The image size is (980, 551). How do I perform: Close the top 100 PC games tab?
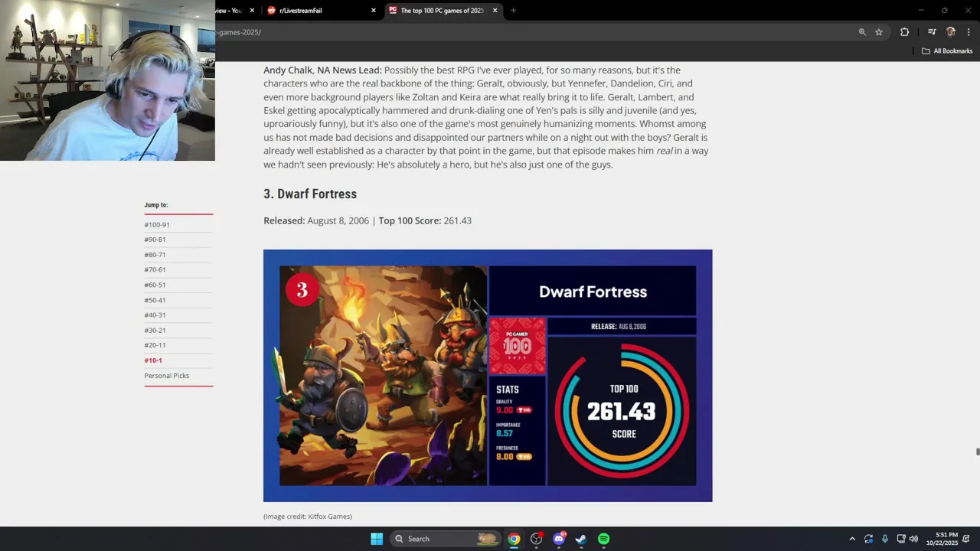pos(495,11)
